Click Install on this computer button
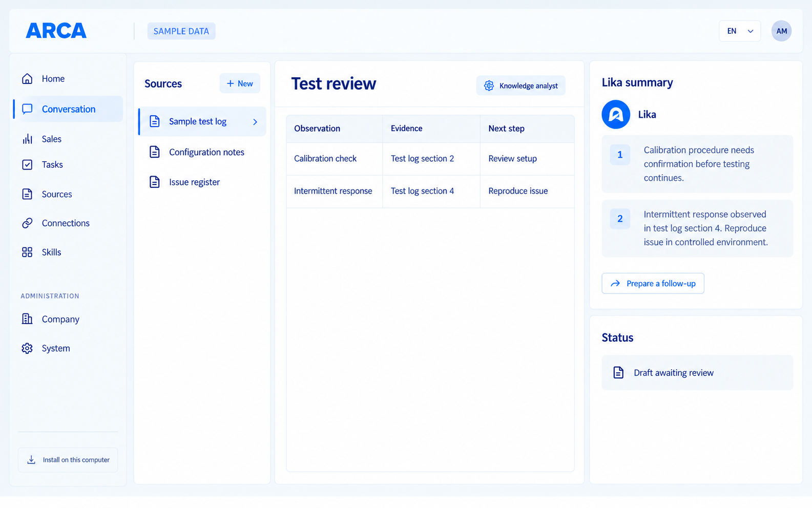This screenshot has width=812, height=508. [68, 460]
